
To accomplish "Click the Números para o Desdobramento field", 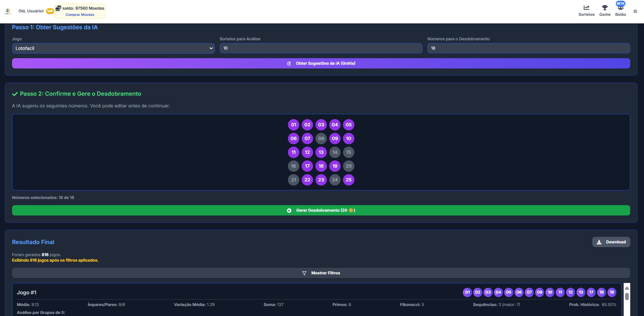I will coord(528,48).
